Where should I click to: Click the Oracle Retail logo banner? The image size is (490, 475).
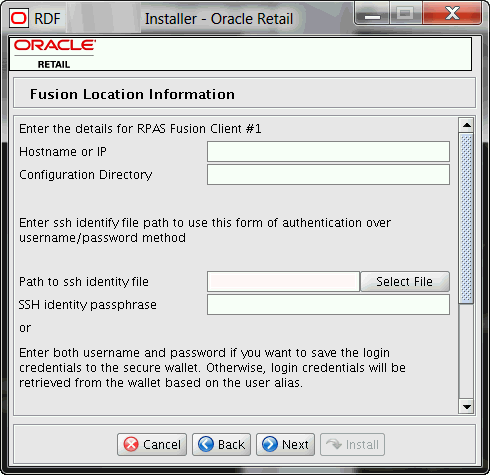240,54
